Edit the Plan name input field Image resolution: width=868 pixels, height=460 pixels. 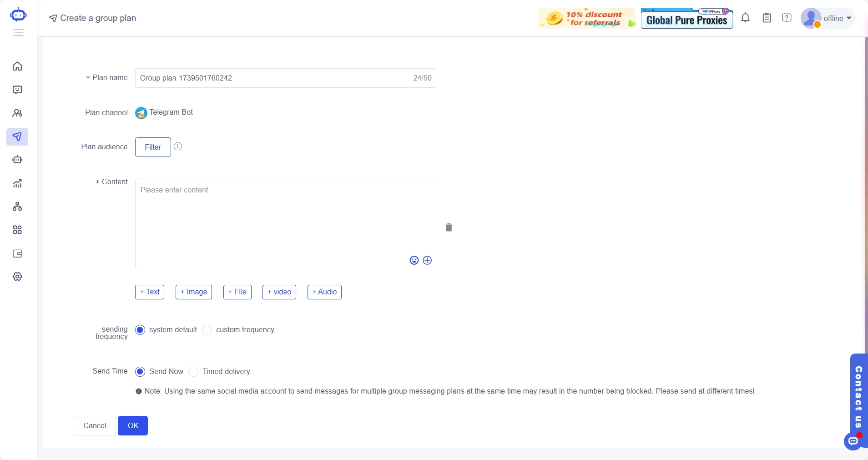pyautogui.click(x=273, y=78)
